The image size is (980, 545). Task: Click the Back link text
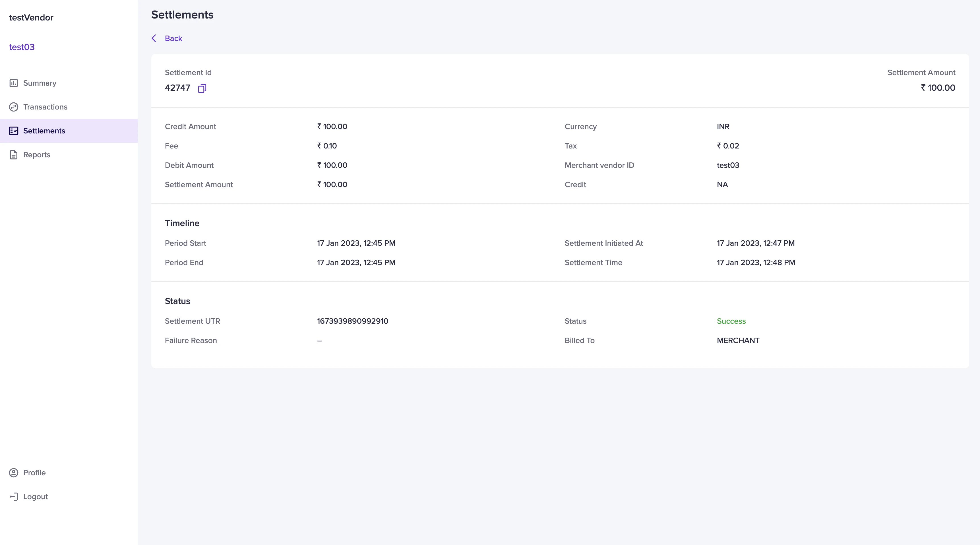(173, 38)
